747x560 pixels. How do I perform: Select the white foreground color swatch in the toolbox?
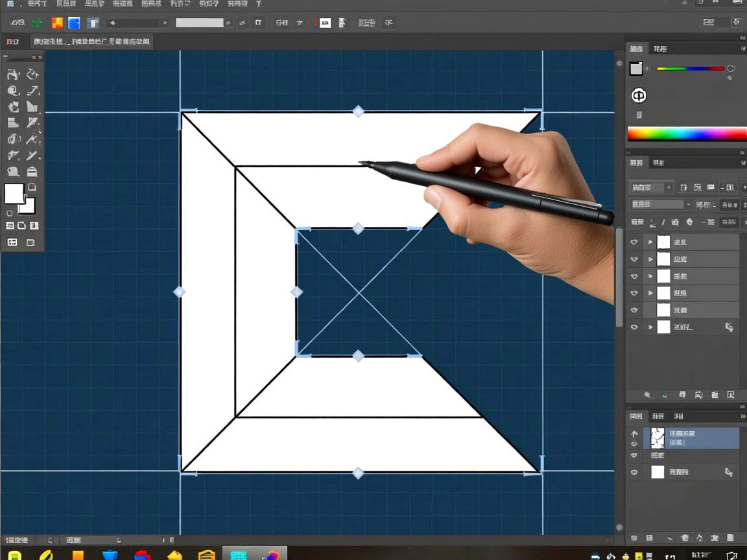pyautogui.click(x=14, y=193)
